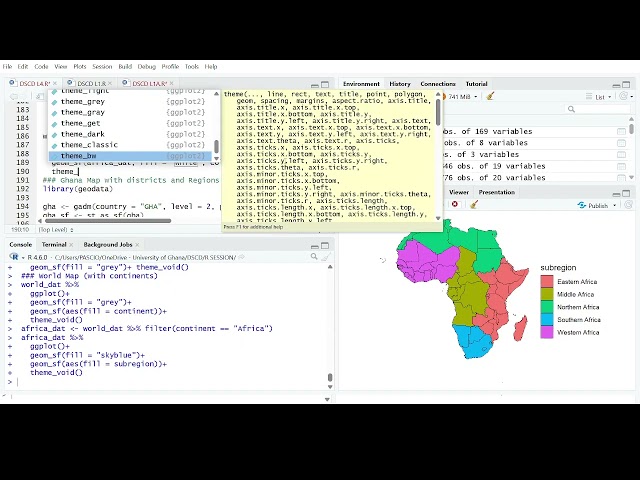
Task: View the 3 variables data frame table icon
Action: [x=621, y=155]
